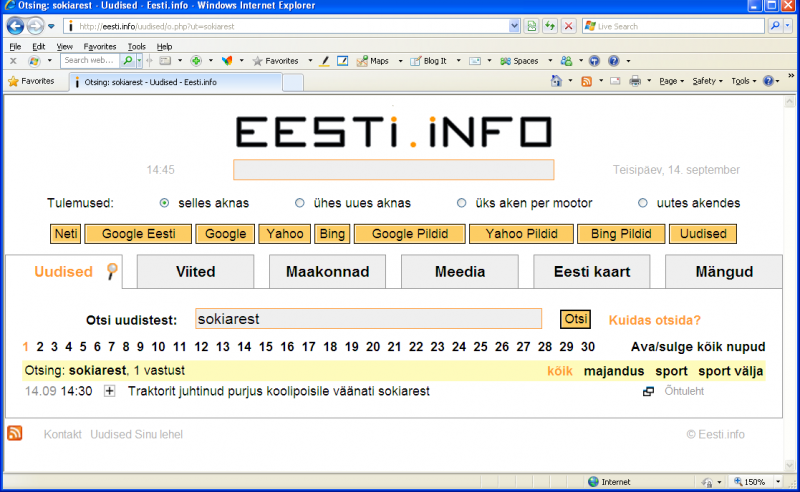Image resolution: width=800 pixels, height=492 pixels.
Task: Open the Home icon in command bar
Action: [x=556, y=81]
